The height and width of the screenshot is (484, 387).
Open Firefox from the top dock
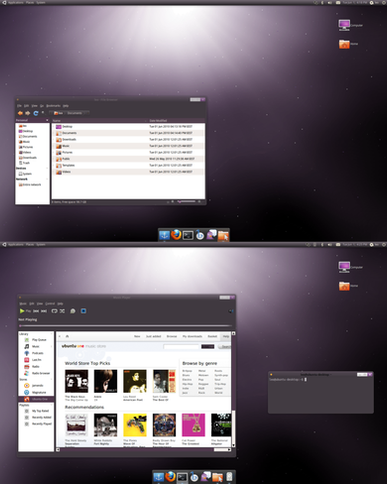click(x=176, y=235)
